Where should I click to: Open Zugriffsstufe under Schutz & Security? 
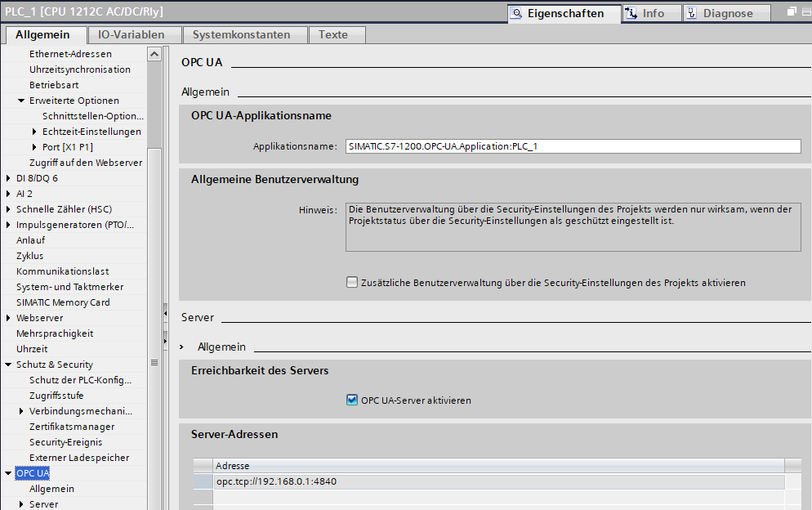pyautogui.click(x=56, y=396)
